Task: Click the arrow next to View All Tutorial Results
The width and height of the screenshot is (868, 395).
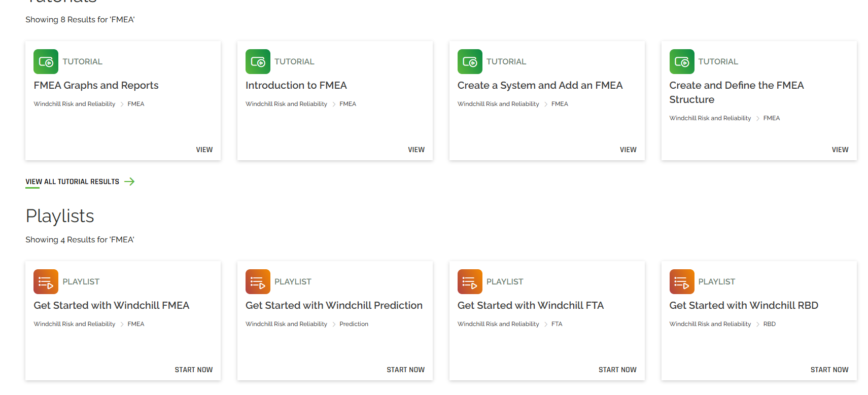Action: pyautogui.click(x=130, y=181)
